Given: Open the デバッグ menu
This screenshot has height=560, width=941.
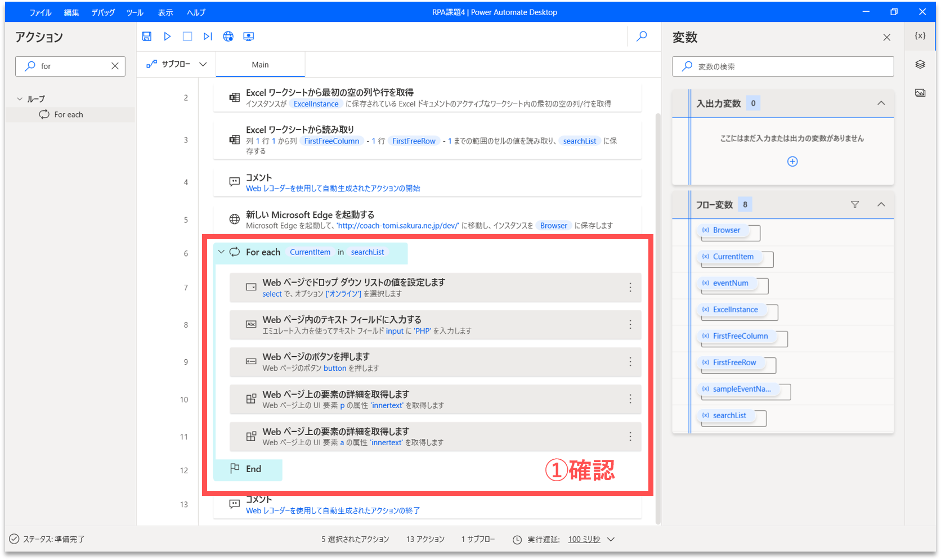Looking at the screenshot, I should 103,12.
